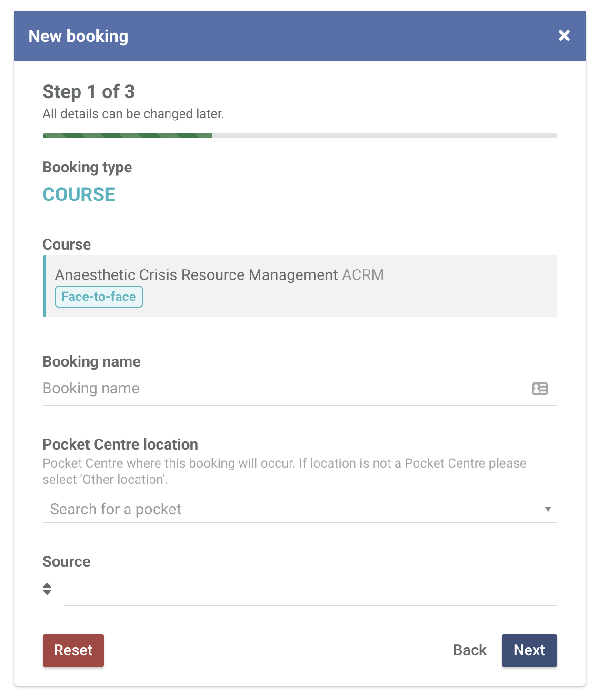Click the green step progress bar

coord(128,136)
